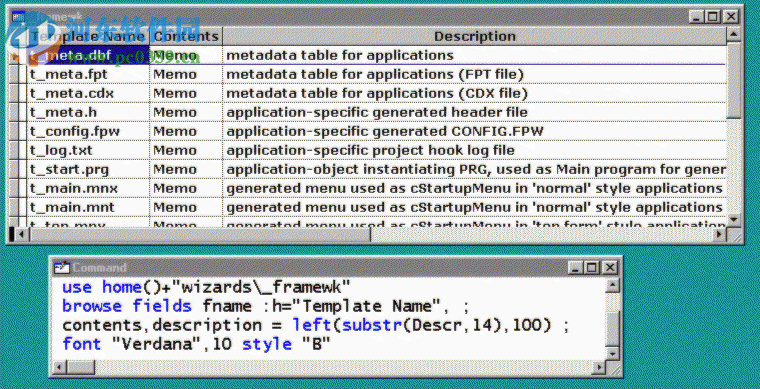The width and height of the screenshot is (760, 389).
Task: Click the 'browse fields fname' command line
Action: 266,306
